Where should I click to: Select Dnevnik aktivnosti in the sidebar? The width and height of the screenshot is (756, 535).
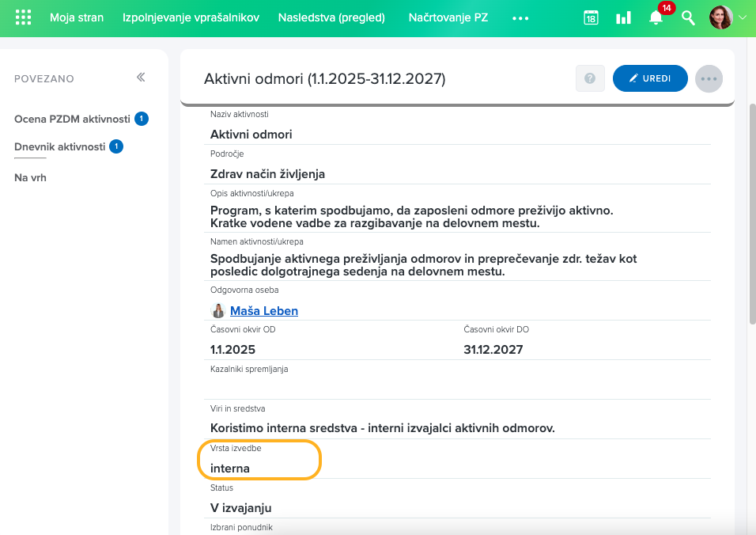[x=61, y=146]
